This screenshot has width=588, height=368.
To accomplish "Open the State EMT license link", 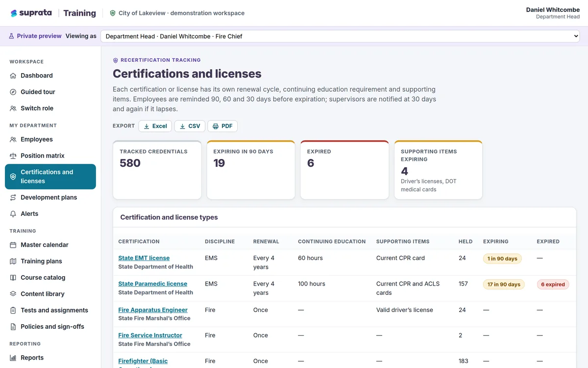I will coord(144,258).
